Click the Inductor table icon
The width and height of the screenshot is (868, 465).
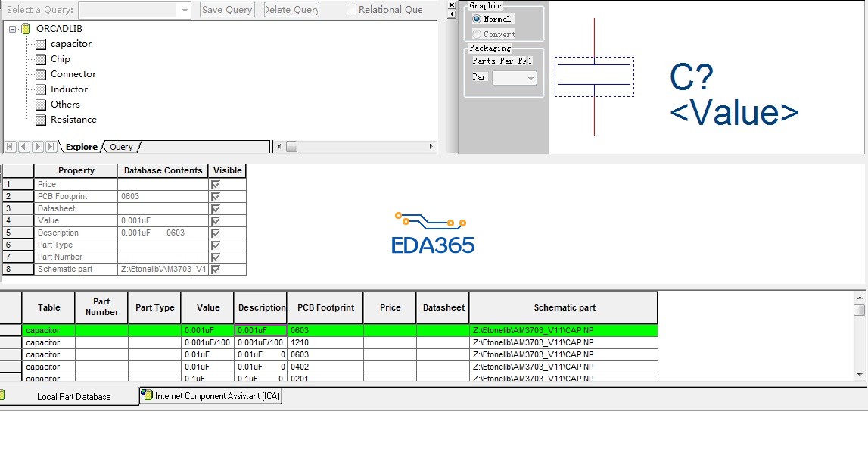40,89
